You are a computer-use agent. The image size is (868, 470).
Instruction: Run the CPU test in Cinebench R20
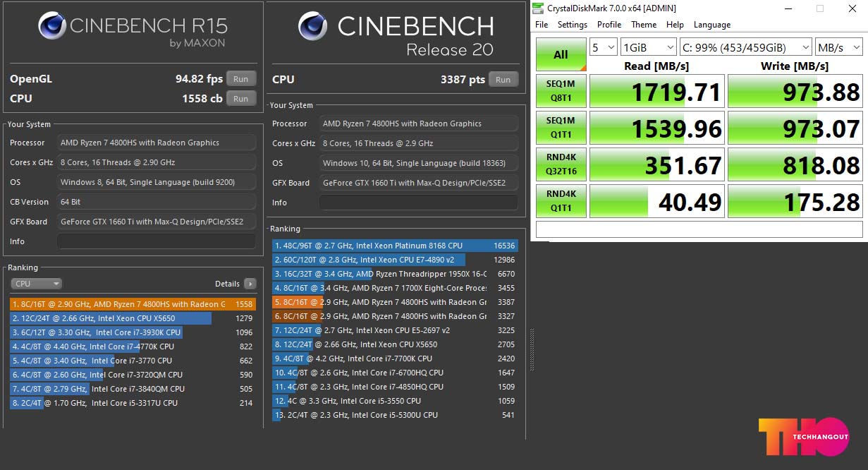point(503,80)
